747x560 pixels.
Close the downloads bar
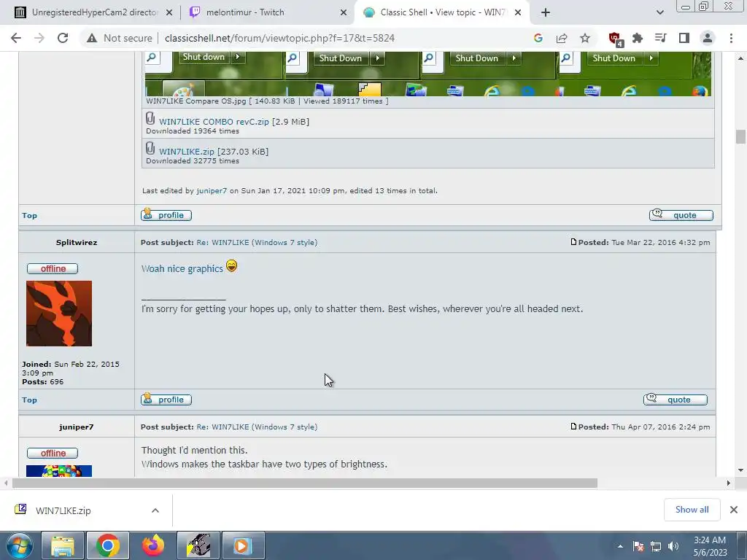(734, 510)
